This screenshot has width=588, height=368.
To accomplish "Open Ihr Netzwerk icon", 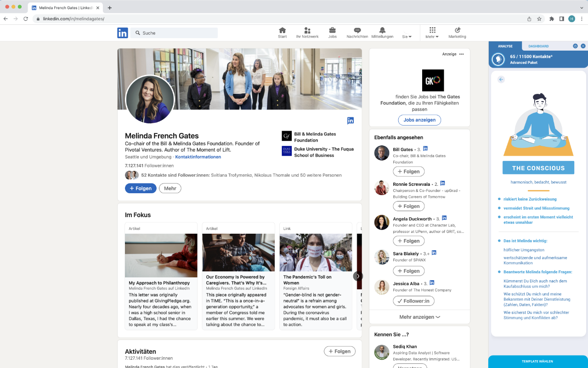I will pyautogui.click(x=307, y=30).
